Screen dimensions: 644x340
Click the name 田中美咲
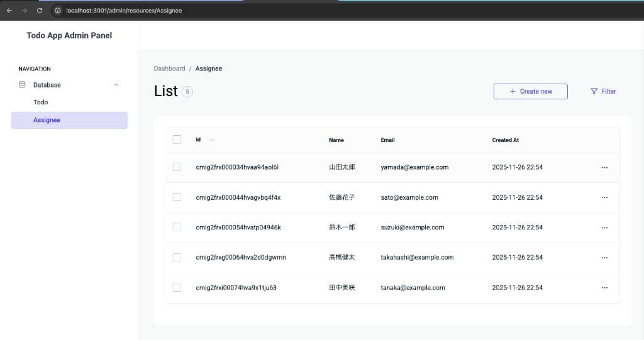[341, 287]
